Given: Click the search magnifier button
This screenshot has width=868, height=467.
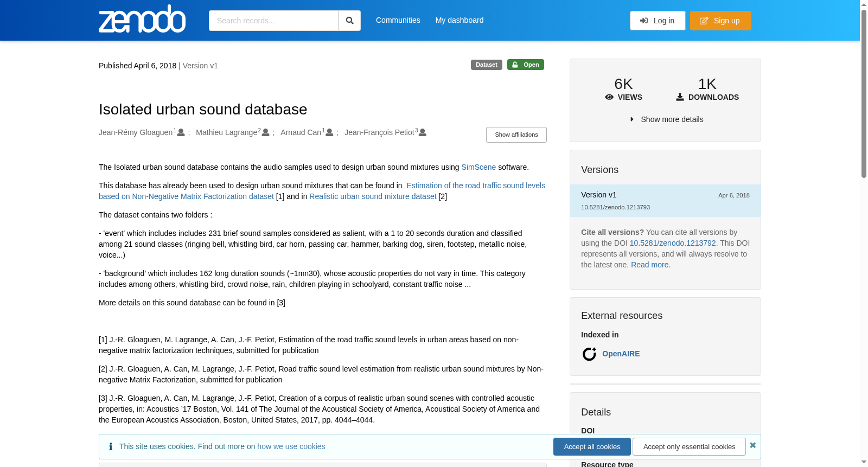Looking at the screenshot, I should [349, 21].
